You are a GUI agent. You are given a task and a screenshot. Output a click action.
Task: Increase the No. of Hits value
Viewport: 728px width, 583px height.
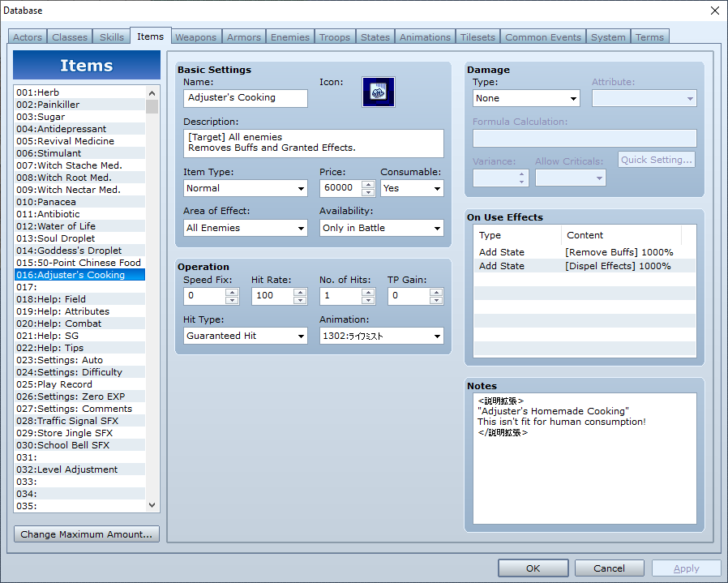[368, 292]
